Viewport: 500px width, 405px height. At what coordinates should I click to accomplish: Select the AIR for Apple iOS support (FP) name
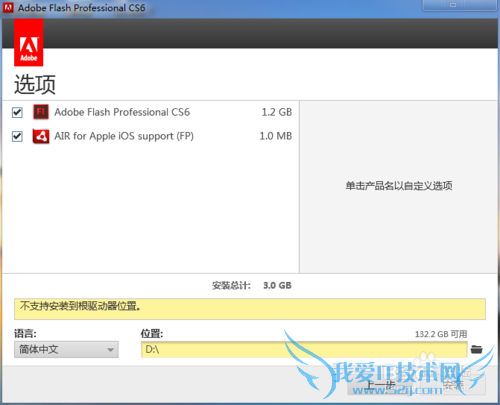coord(124,136)
